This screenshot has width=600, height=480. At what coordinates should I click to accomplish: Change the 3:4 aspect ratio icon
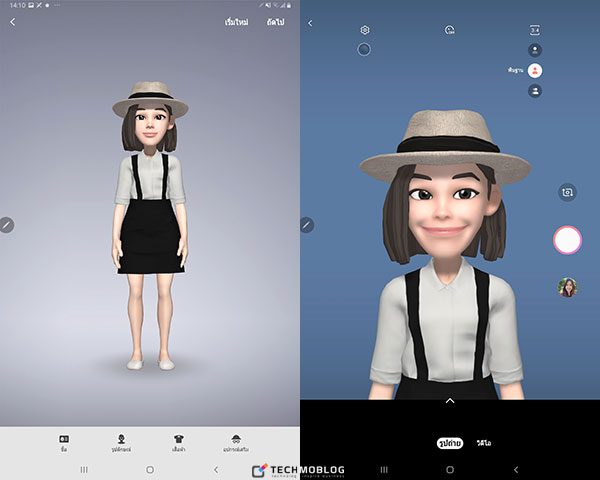535,31
